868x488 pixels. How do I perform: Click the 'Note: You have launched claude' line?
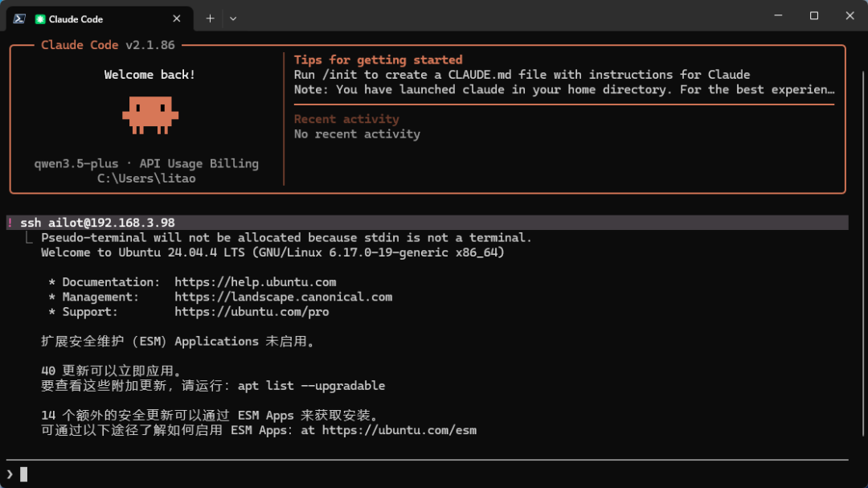pyautogui.click(x=564, y=90)
